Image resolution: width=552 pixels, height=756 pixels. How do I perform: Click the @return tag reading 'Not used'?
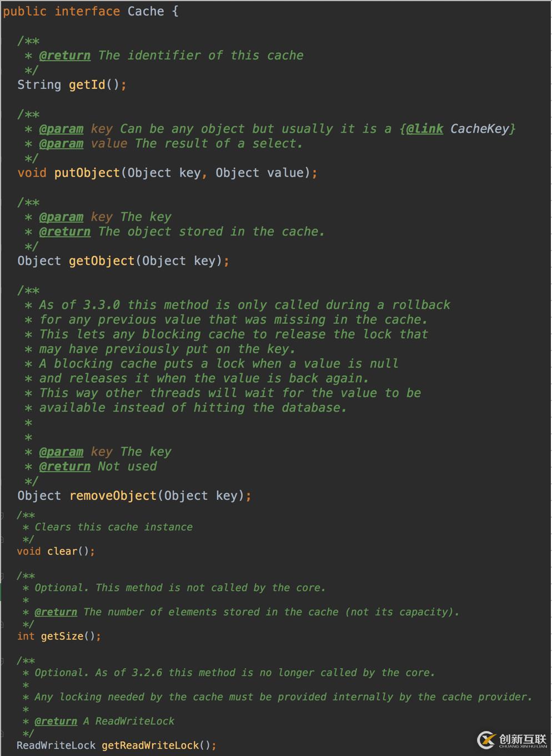click(64, 467)
